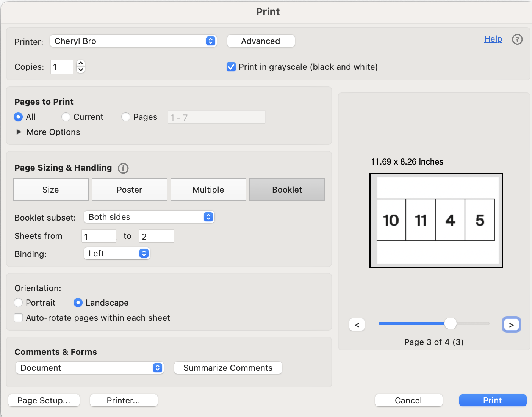Click the info icon beside Page Sizing & Handling

123,168
